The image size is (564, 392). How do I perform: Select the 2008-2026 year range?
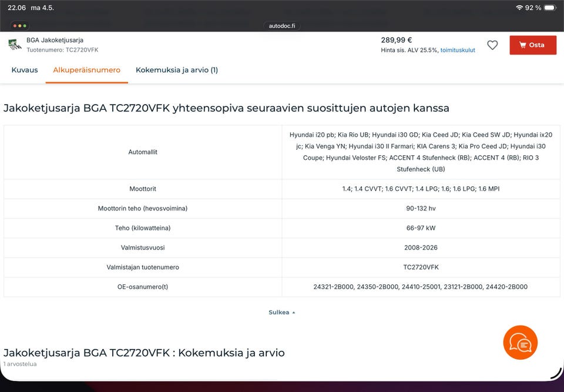point(421,247)
